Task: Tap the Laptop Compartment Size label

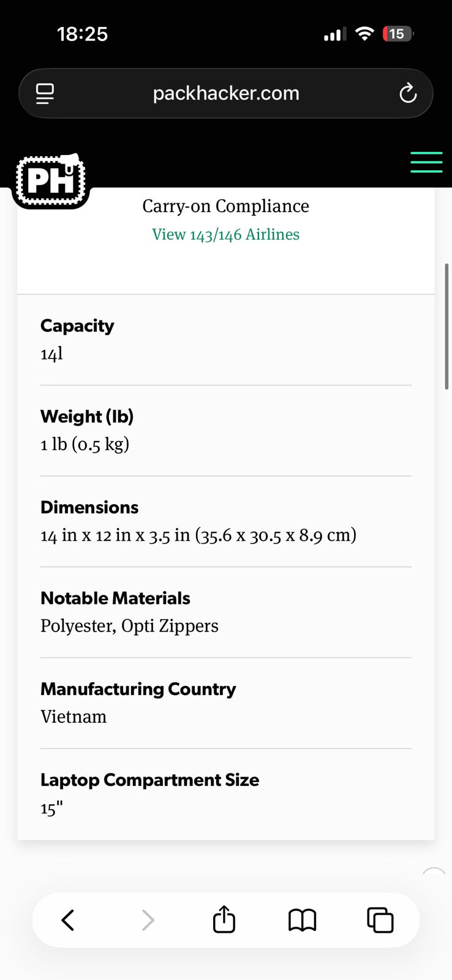Action: 149,780
